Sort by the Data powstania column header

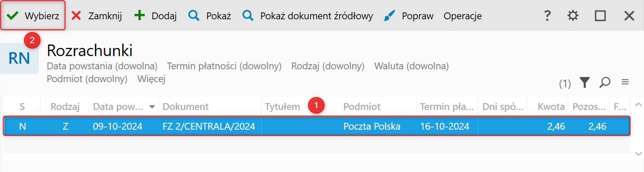point(120,107)
